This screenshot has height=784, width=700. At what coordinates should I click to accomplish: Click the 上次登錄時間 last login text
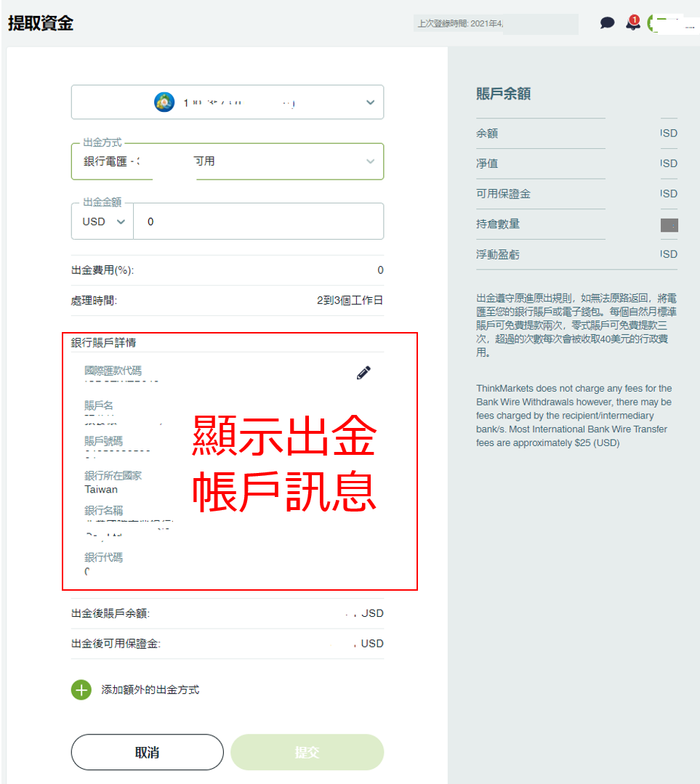pos(461,23)
